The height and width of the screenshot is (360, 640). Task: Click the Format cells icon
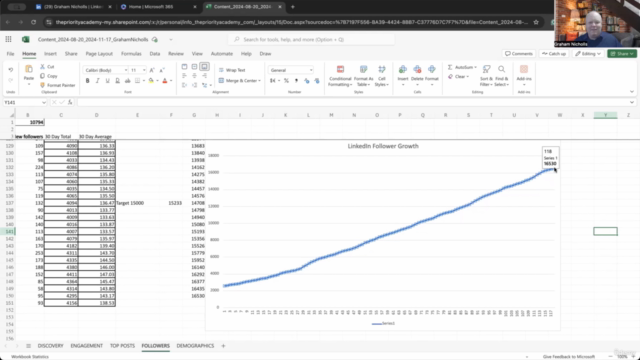[431, 69]
